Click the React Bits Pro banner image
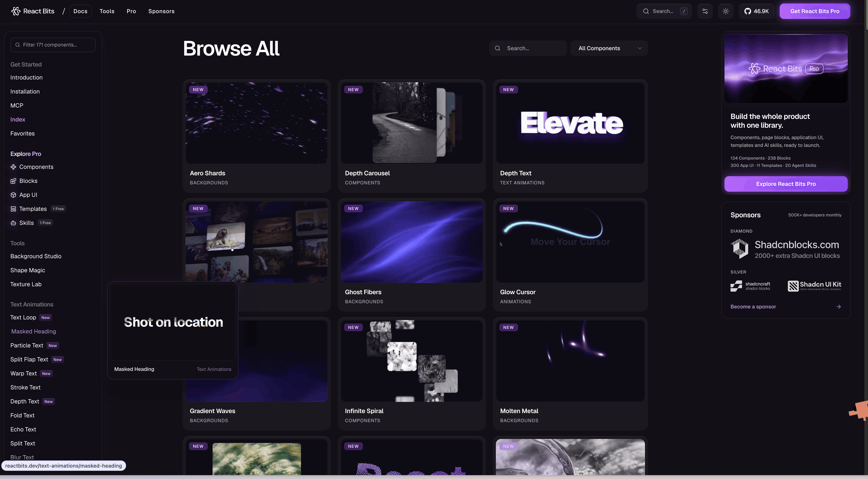This screenshot has width=868, height=479. coord(786,68)
